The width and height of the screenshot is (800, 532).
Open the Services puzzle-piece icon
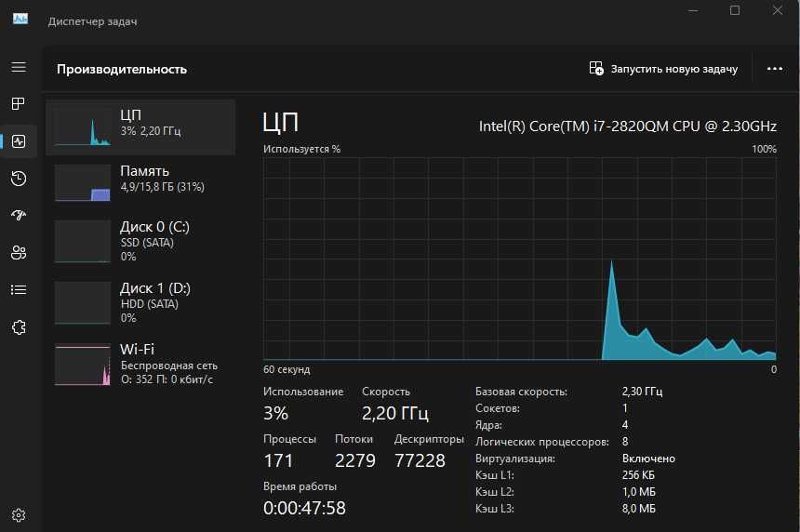coord(19,327)
